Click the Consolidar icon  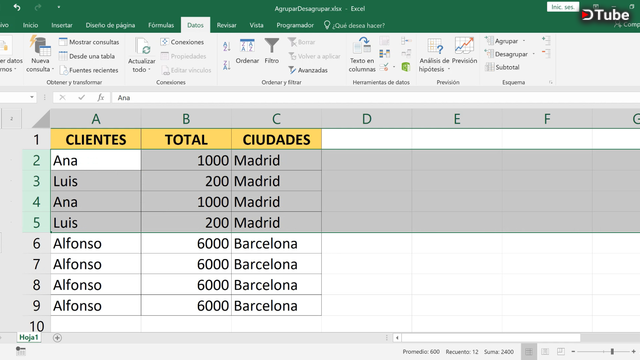[406, 41]
